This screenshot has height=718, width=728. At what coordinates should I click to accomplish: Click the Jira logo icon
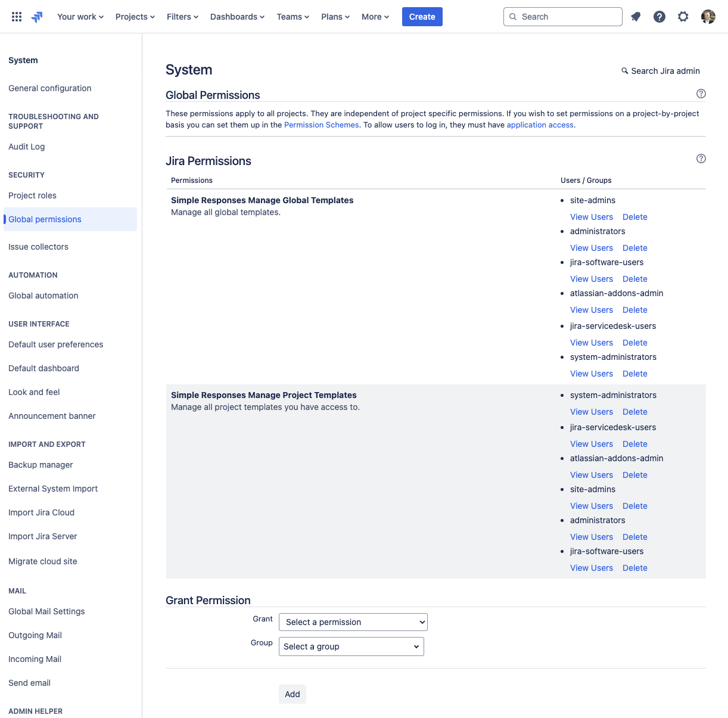coord(37,17)
